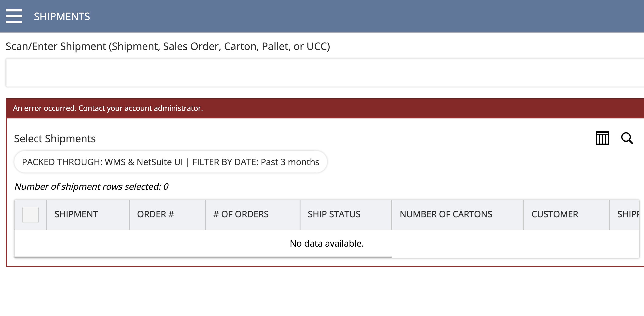Click the SHIP STATUS column header
The image size is (644, 316).
[334, 214]
